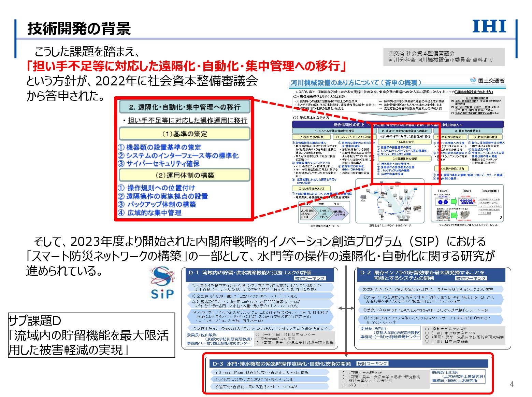The height and width of the screenshot is (397, 532).
Task: Click the small box 1. システム全体の信頼性の確保
Action: coord(334,131)
